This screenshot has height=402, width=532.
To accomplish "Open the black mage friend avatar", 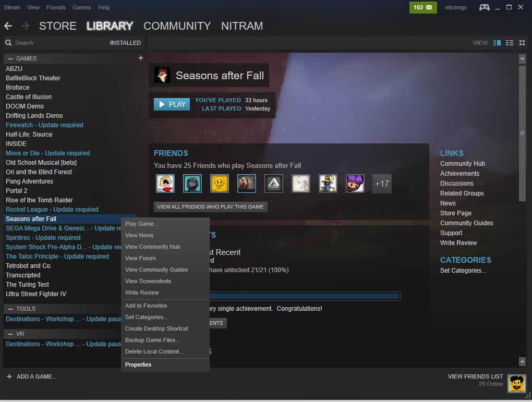I will pos(328,184).
